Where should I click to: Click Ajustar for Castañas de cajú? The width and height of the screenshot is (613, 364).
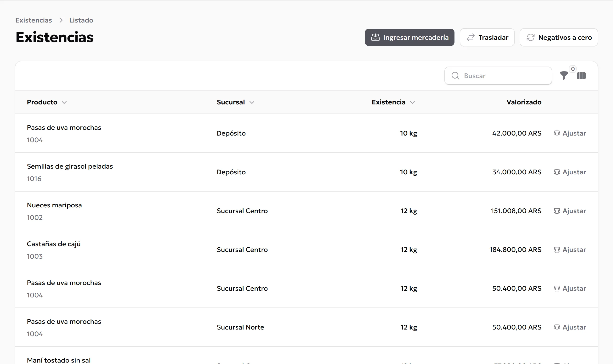[x=570, y=250]
